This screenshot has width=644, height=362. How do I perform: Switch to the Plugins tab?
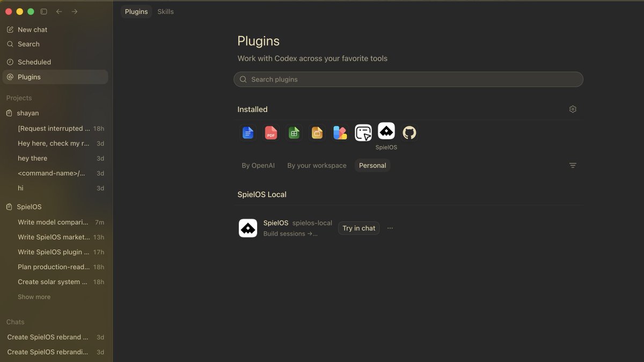pyautogui.click(x=136, y=12)
